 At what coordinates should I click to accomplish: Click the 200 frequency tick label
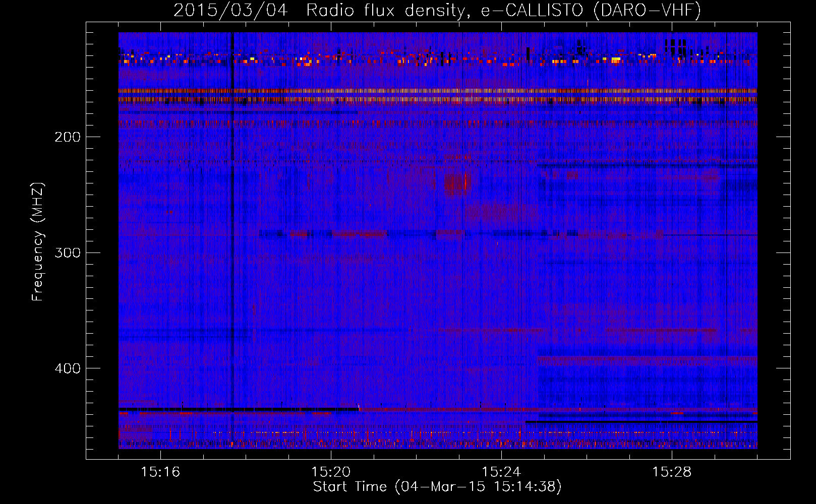(68, 137)
